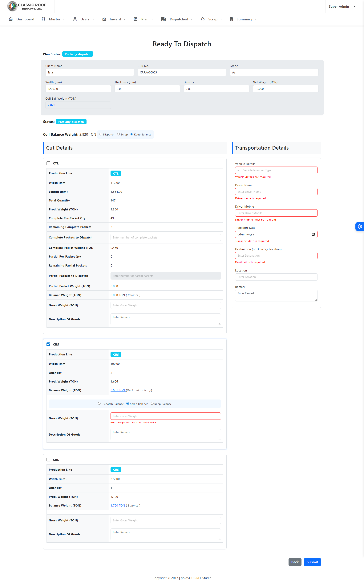Screen dimensions: 364x588
Task: Focus the Vehicle Details input field
Action: [276, 170]
